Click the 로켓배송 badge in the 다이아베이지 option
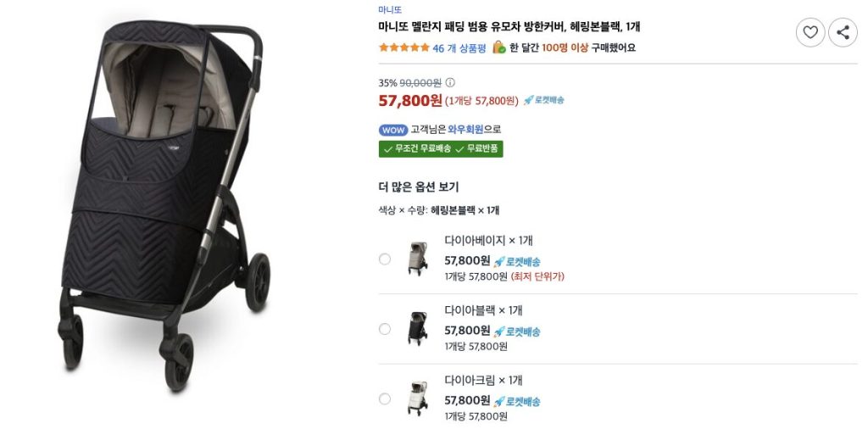Image resolution: width=868 pixels, height=429 pixels. [x=517, y=261]
